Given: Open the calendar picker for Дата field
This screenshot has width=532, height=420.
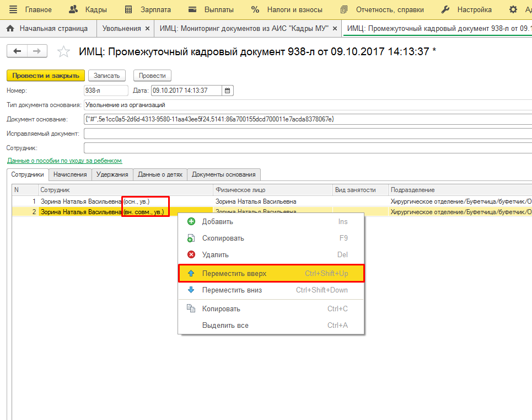Looking at the screenshot, I should coord(228,91).
